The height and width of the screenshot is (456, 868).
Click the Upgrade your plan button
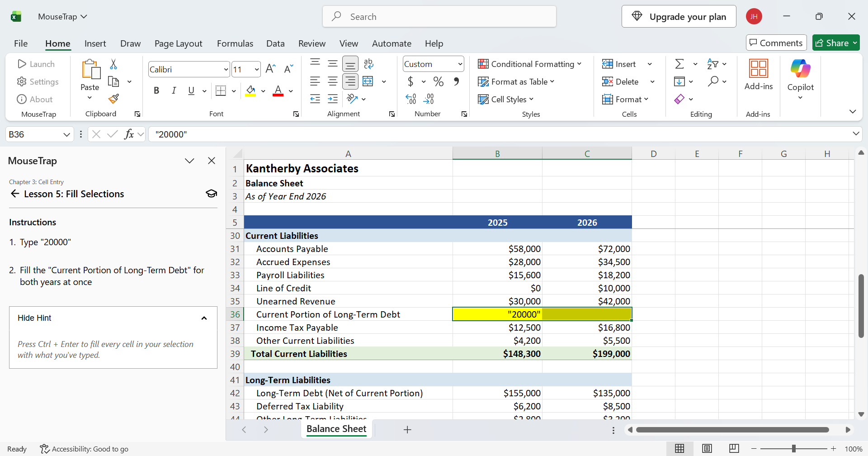click(x=679, y=16)
